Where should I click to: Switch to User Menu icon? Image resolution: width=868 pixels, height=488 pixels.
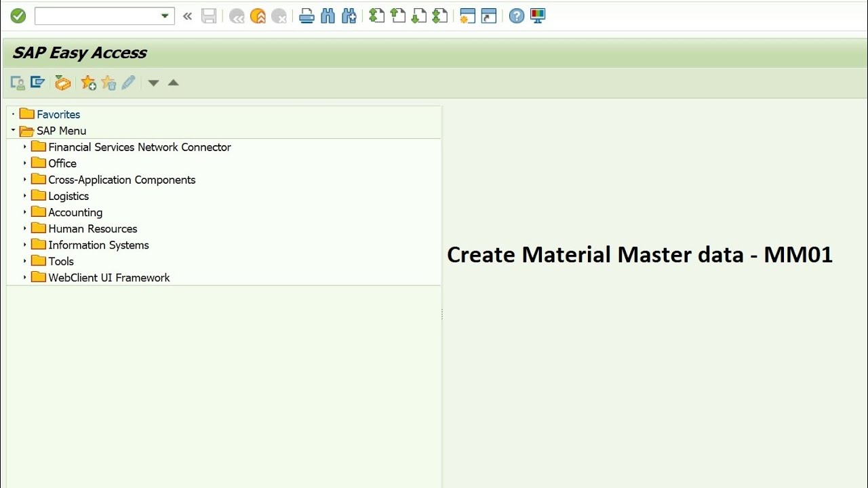point(18,83)
